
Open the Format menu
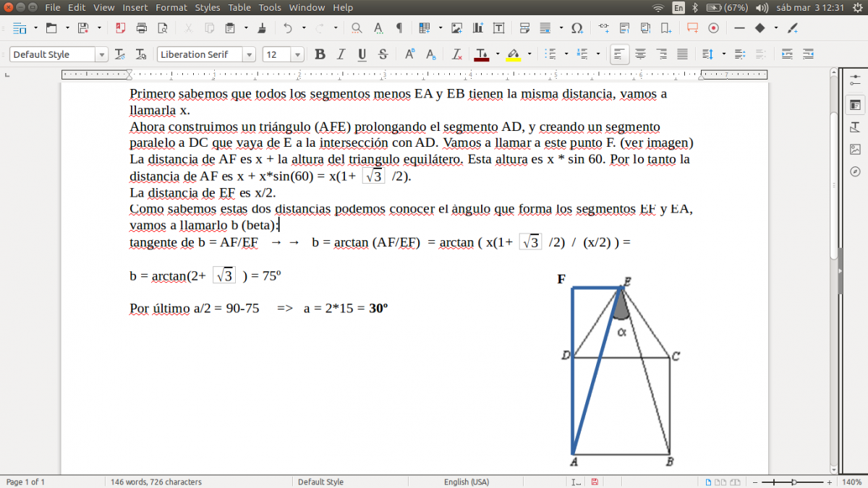pyautogui.click(x=171, y=7)
